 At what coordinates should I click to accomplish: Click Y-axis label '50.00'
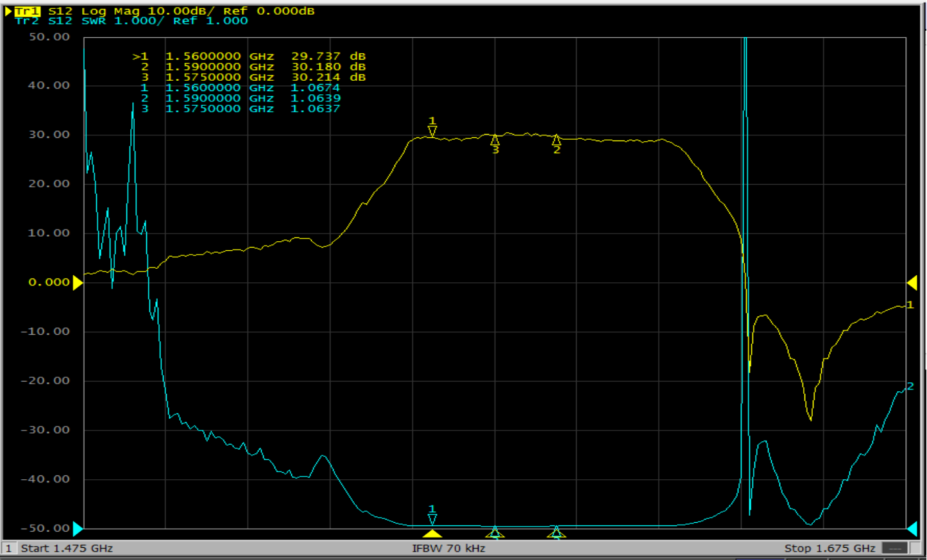[x=49, y=37]
